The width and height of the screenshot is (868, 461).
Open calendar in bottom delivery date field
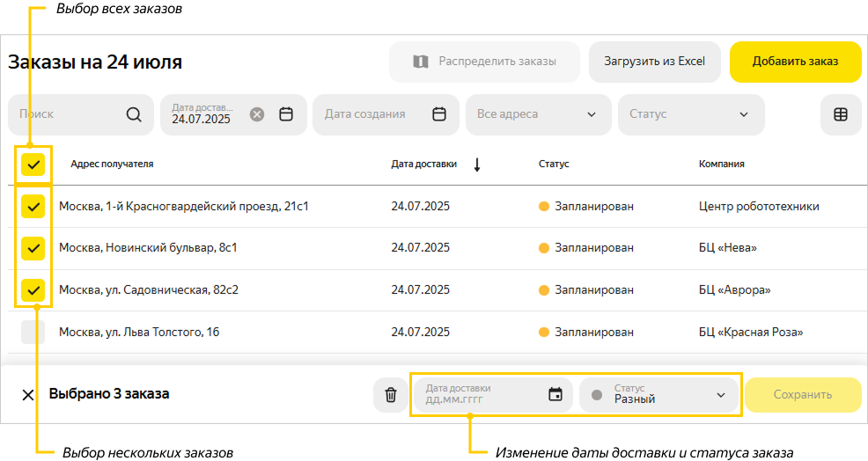[555, 394]
